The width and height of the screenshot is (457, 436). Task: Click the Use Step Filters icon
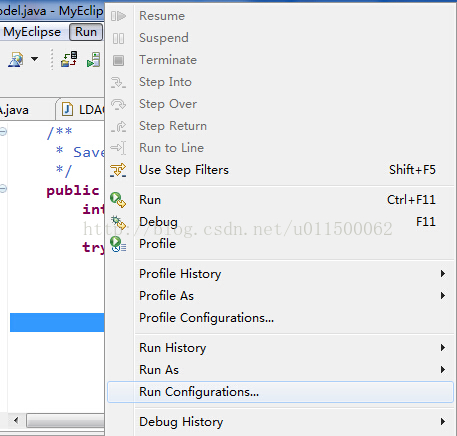[118, 170]
